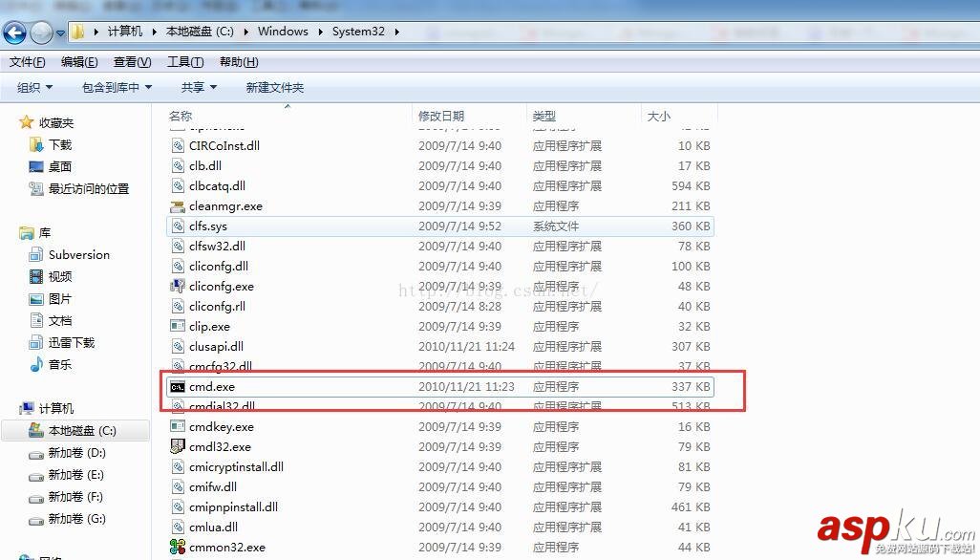Select the cmmon32.exe icon

pos(178,547)
